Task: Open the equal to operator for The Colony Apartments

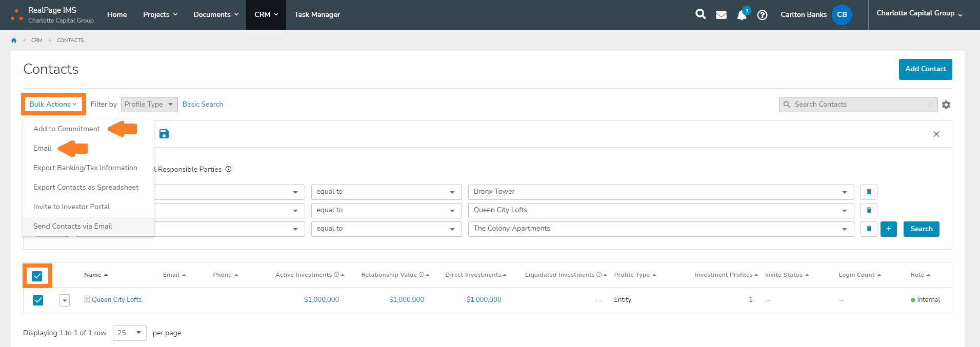Action: point(387,229)
